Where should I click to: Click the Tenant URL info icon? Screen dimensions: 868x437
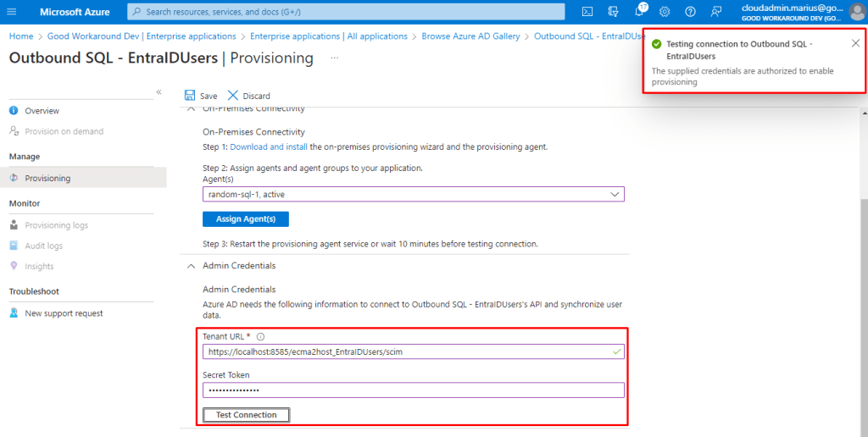pyautogui.click(x=260, y=336)
